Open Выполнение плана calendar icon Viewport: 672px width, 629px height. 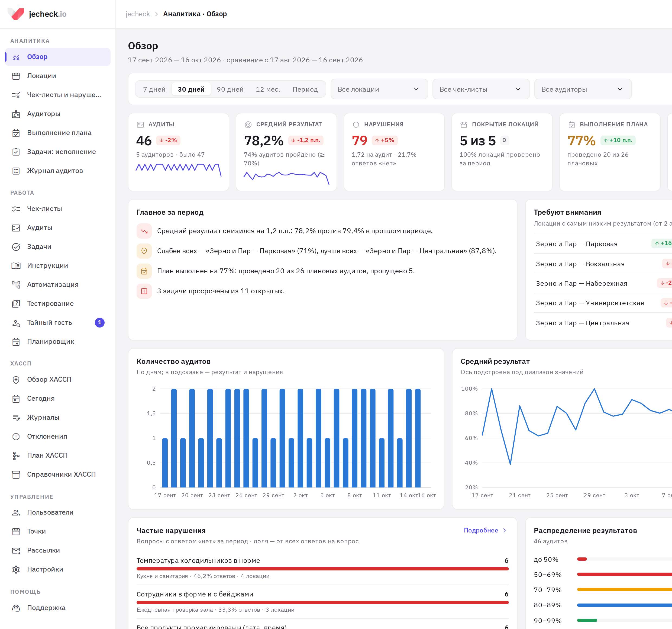(16, 133)
